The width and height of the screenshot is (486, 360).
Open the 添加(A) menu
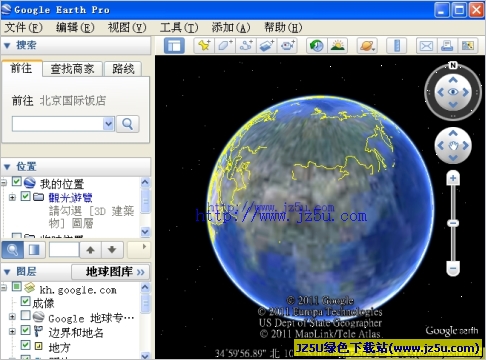pyautogui.click(x=231, y=27)
